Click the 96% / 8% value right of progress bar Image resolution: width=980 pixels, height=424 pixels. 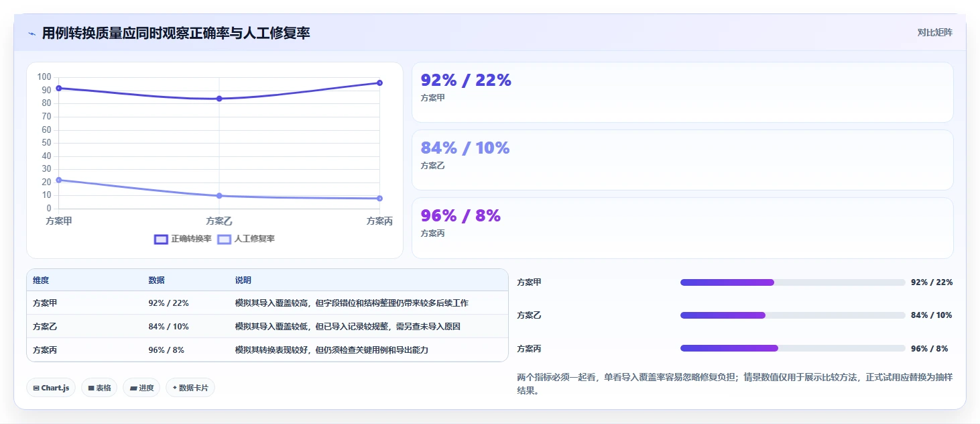[930, 349]
